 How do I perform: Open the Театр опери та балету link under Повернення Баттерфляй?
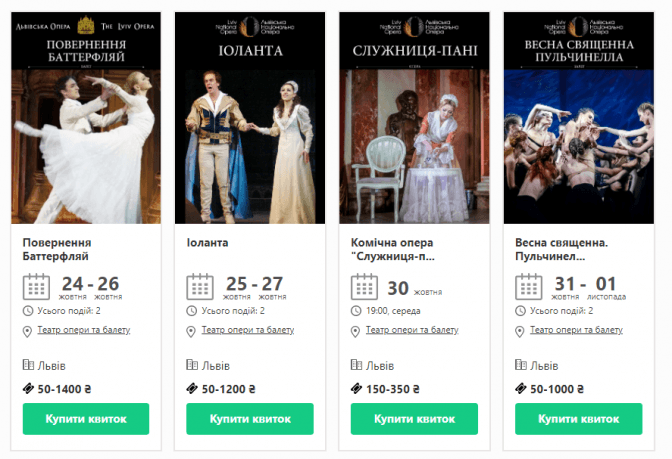[x=84, y=330]
